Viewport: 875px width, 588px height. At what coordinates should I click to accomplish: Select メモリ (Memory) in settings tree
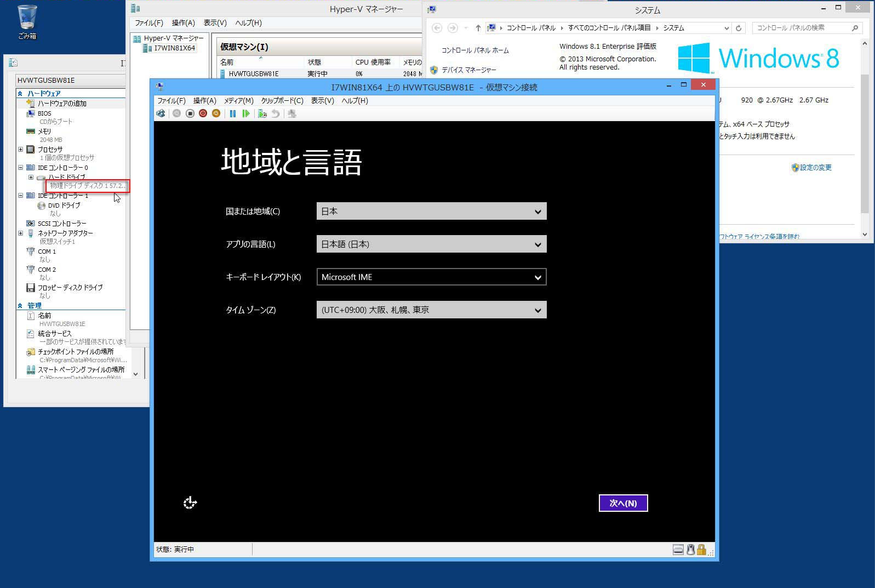click(x=44, y=132)
